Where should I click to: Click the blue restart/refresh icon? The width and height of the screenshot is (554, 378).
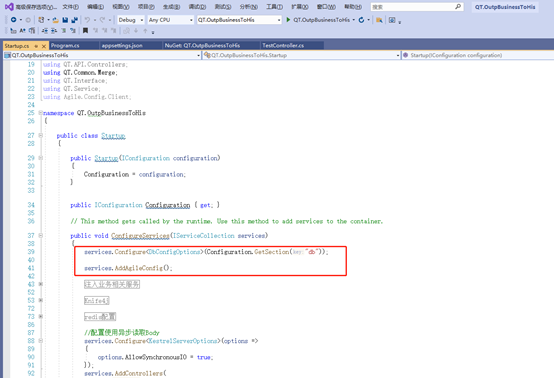(x=361, y=20)
